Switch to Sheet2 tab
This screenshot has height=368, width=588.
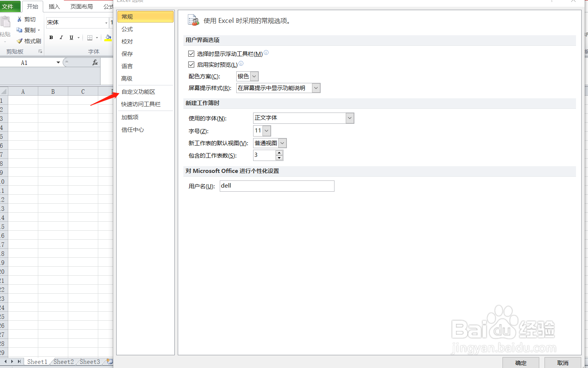(x=64, y=362)
